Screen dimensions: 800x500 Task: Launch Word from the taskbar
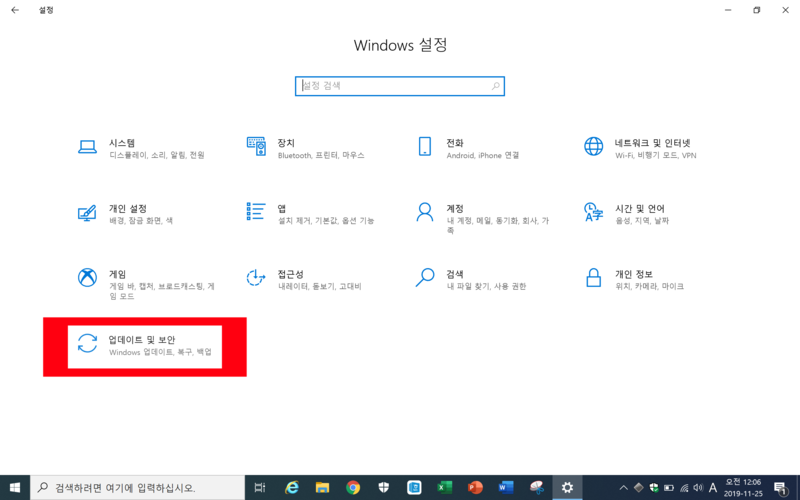tap(506, 488)
